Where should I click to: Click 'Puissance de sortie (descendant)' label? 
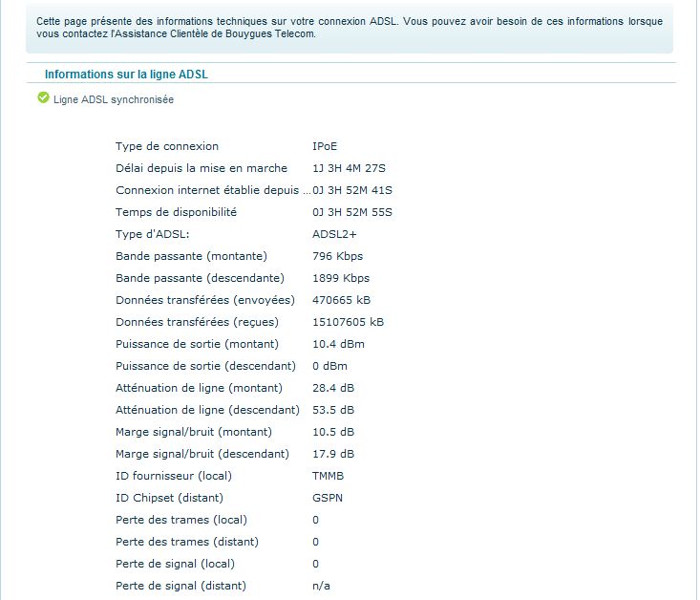tap(206, 366)
